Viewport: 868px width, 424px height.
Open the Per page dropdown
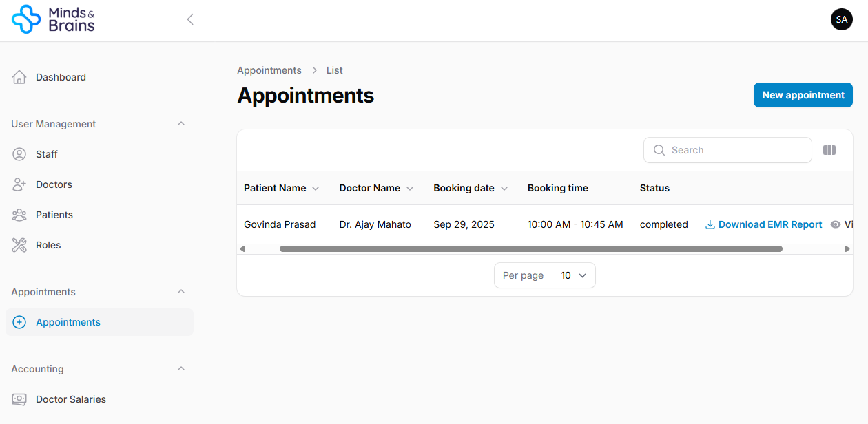pos(573,275)
